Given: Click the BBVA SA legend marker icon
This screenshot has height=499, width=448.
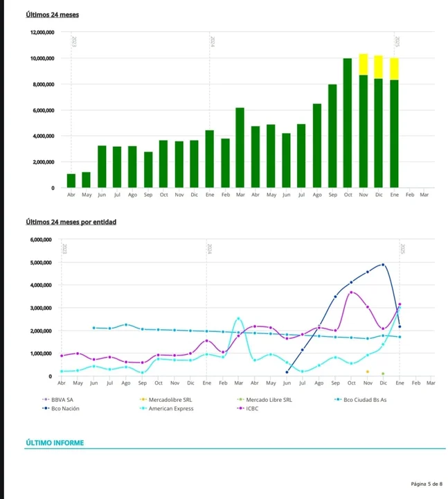Looking at the screenshot, I should 46,400.
